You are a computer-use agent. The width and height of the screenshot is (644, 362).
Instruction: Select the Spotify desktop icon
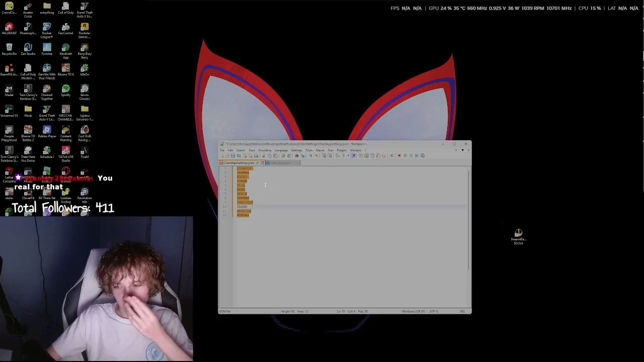pyautogui.click(x=65, y=91)
